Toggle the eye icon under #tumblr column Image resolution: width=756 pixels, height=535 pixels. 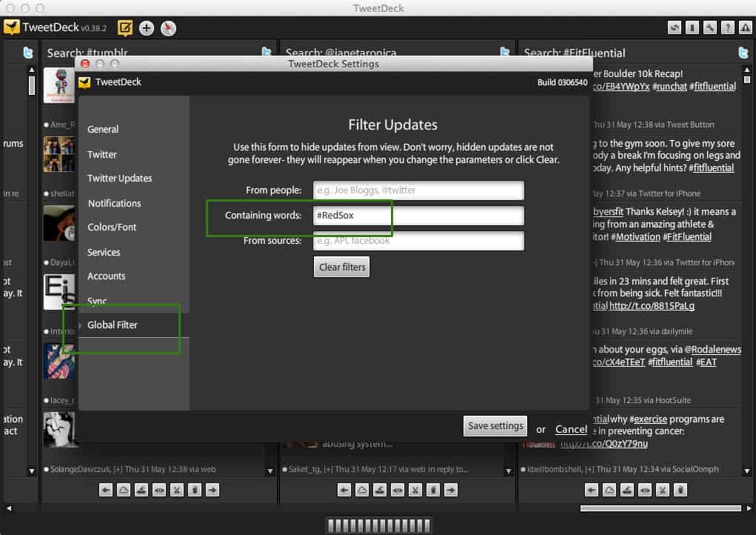(x=159, y=490)
